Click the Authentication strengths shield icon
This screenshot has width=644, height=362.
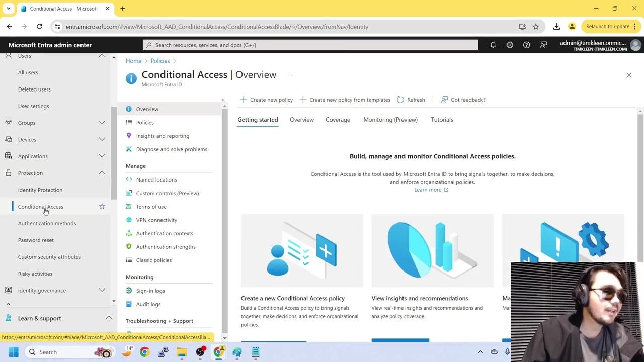click(129, 246)
